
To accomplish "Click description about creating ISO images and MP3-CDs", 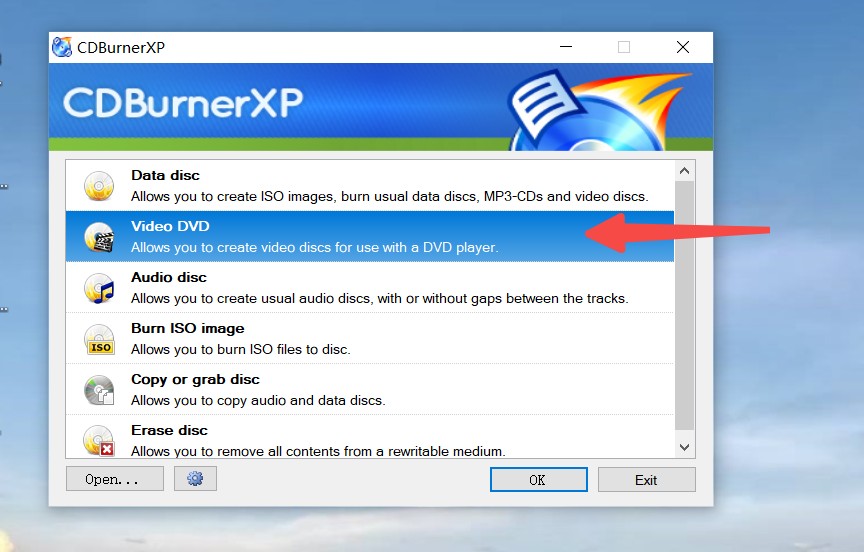I will pyautogui.click(x=390, y=197).
